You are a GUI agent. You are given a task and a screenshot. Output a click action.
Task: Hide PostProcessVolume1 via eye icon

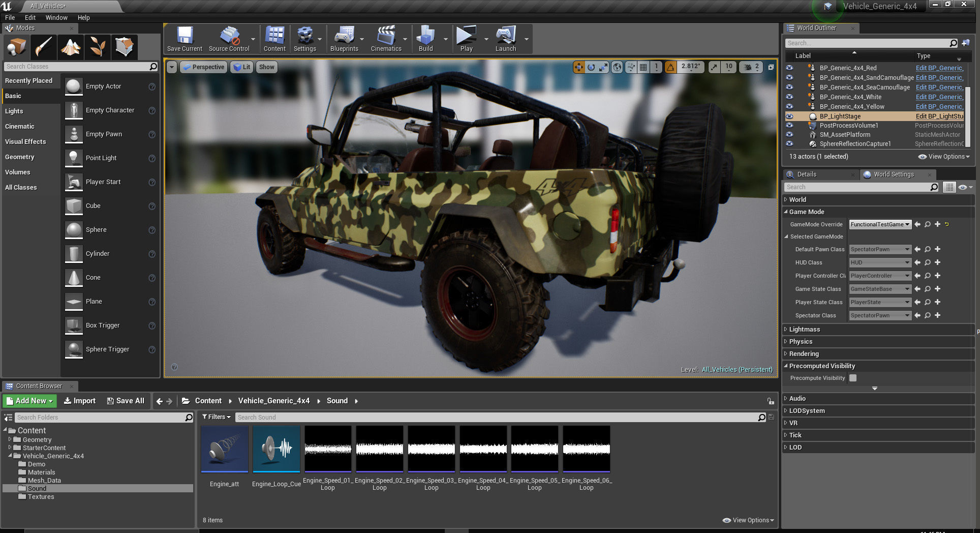tap(789, 125)
